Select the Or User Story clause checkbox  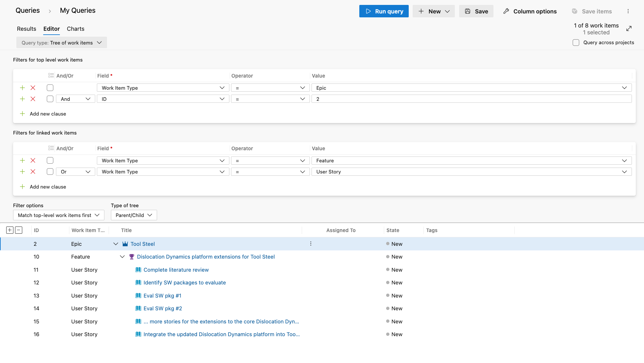50,172
